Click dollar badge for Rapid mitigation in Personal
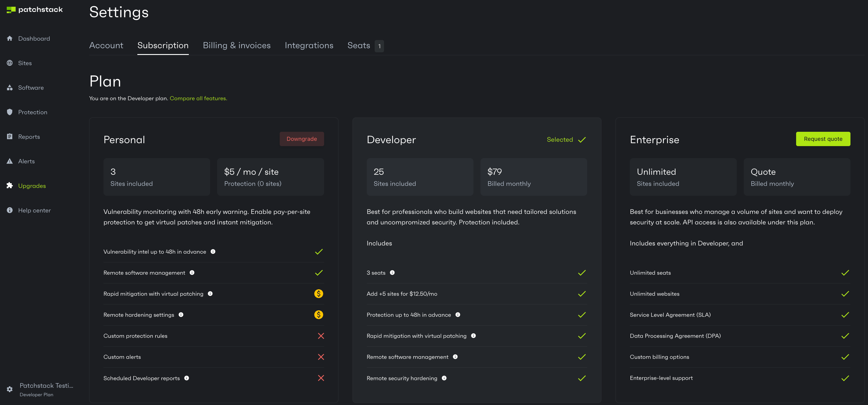 click(x=319, y=294)
